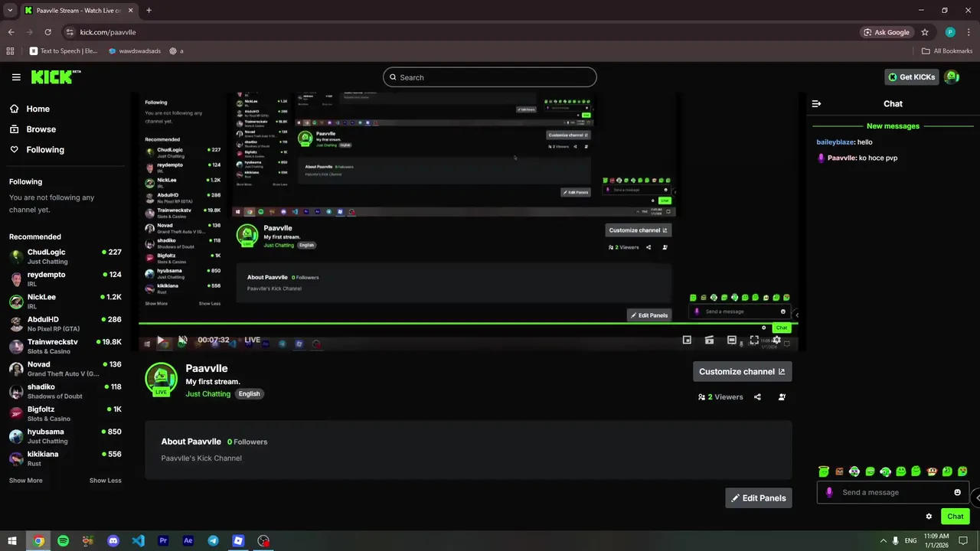This screenshot has width=980, height=551.
Task: Open shadiko recommended channel
Action: pyautogui.click(x=65, y=391)
